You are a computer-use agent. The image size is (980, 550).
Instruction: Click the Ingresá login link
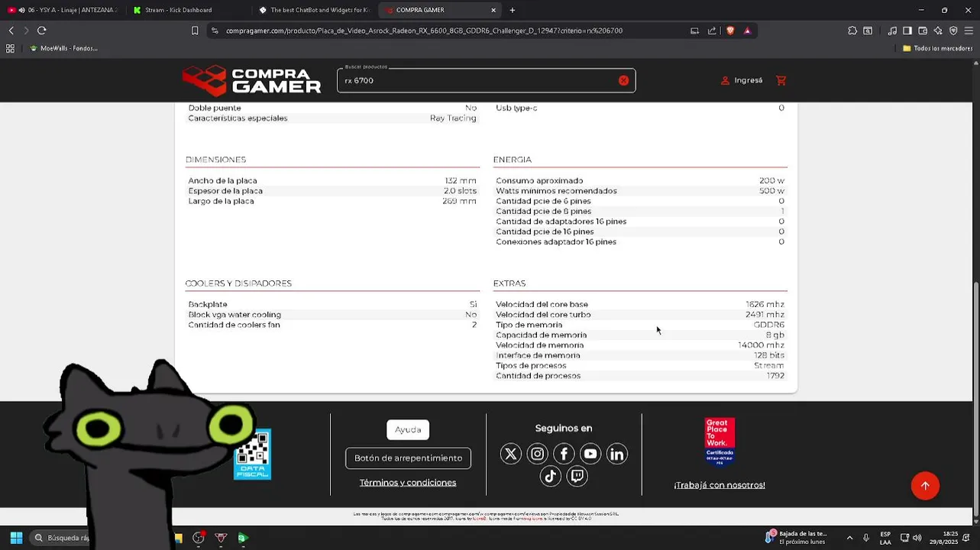pos(749,80)
